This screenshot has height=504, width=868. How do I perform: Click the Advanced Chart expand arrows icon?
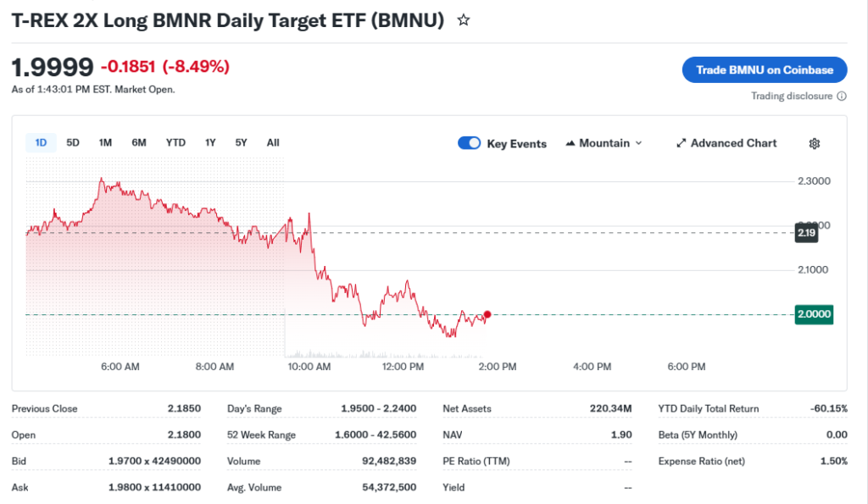(681, 144)
